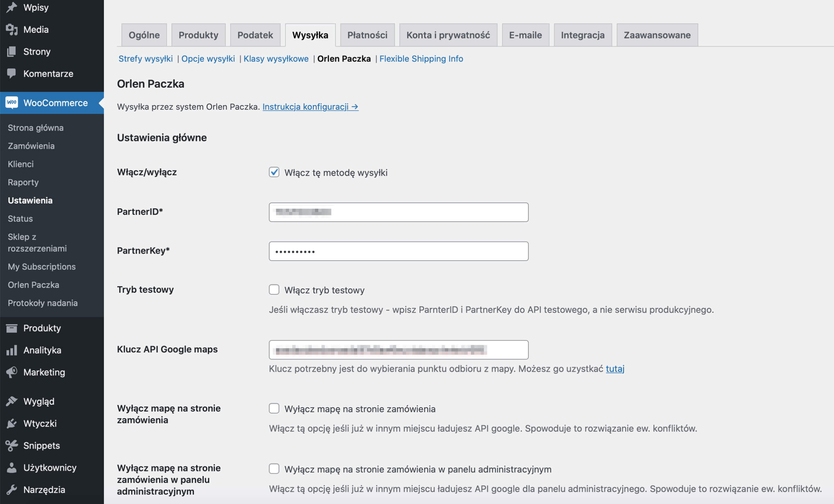
Task: Go to Zamówienia submenu item
Action: point(31,146)
